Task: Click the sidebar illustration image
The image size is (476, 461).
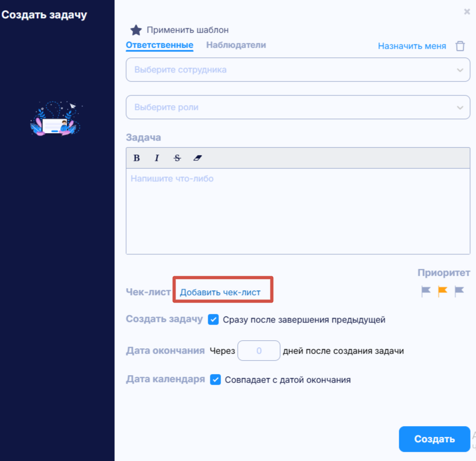Action: point(56,119)
